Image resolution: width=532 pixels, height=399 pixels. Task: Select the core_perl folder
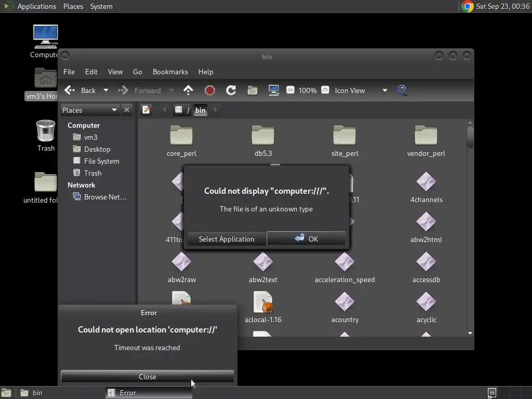tap(181, 141)
